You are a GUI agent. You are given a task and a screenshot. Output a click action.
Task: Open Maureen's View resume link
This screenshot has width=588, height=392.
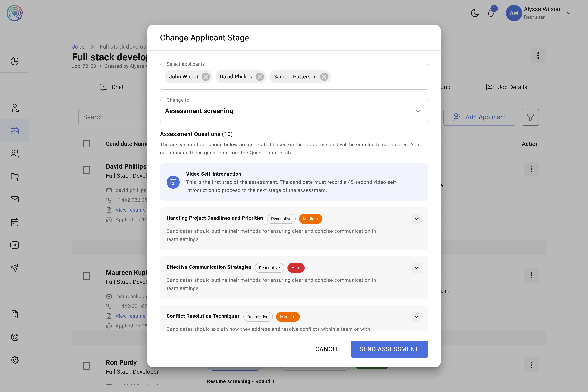click(130, 316)
